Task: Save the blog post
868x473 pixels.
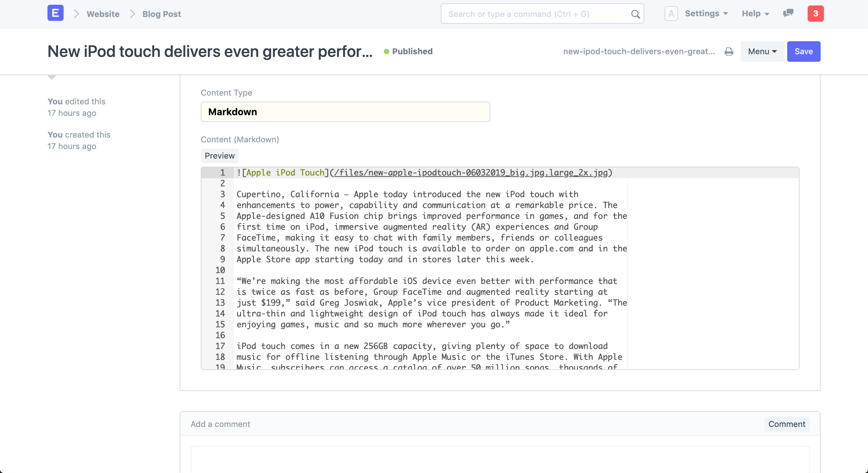Action: pyautogui.click(x=804, y=51)
